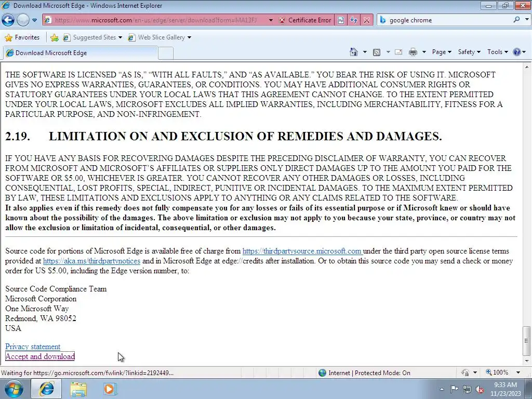Screen dimensions: 532x399
Task: Open the Windows Start menu
Action: tap(14, 389)
